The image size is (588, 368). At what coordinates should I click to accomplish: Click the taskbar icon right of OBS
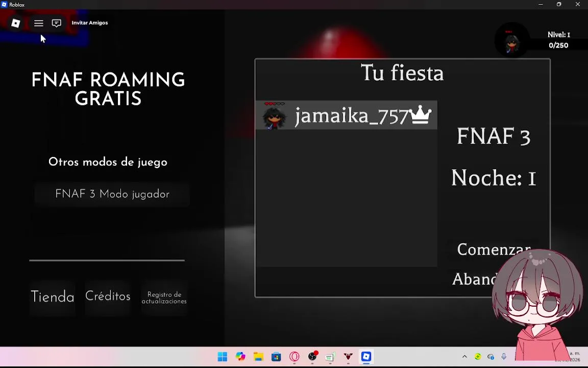click(x=330, y=356)
